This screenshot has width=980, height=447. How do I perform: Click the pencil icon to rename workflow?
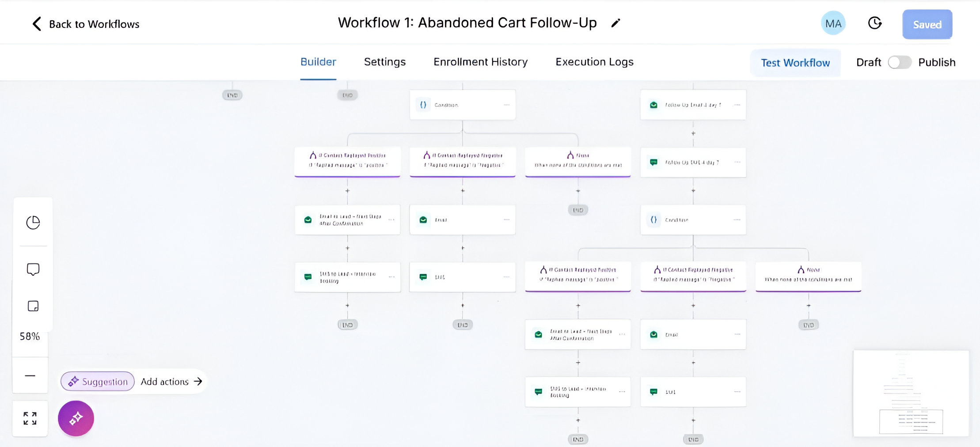[615, 23]
